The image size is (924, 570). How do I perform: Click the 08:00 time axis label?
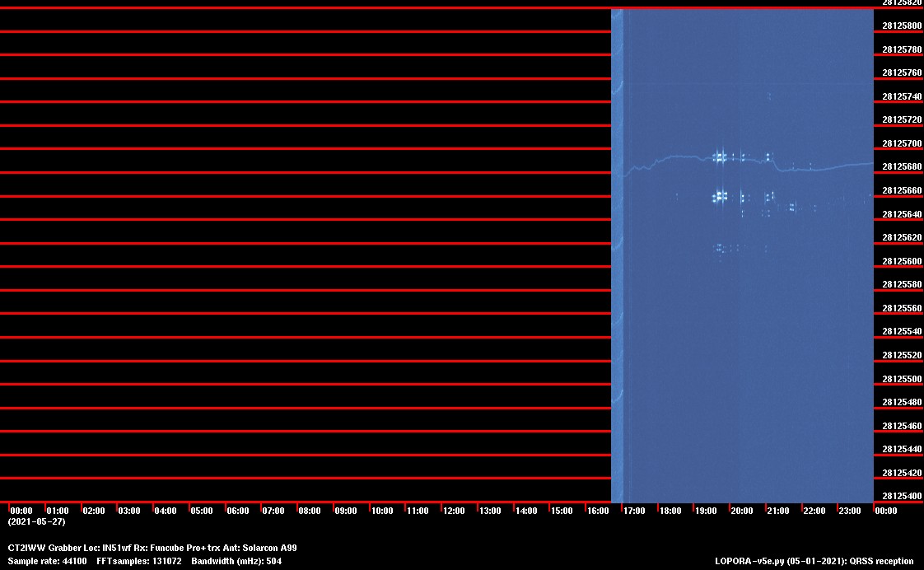pyautogui.click(x=310, y=511)
